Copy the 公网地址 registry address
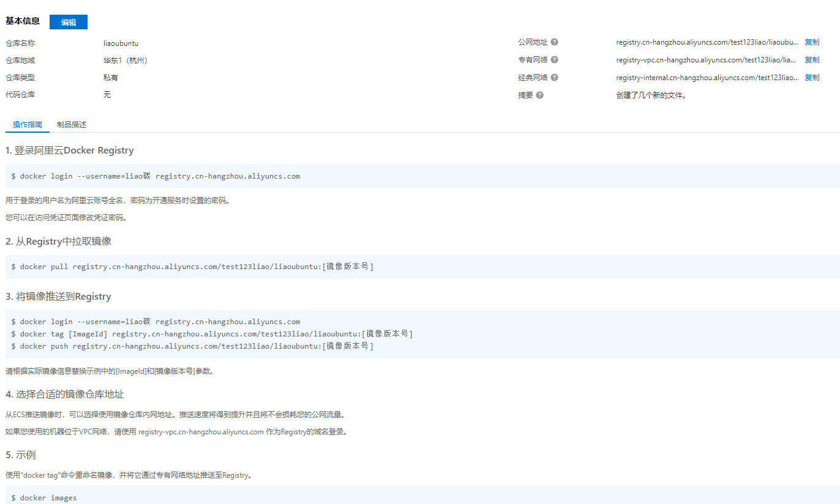 (811, 42)
